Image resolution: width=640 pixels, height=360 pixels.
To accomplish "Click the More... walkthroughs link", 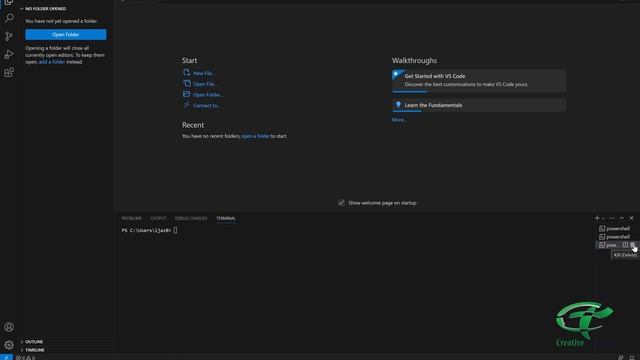I will coord(399,120).
